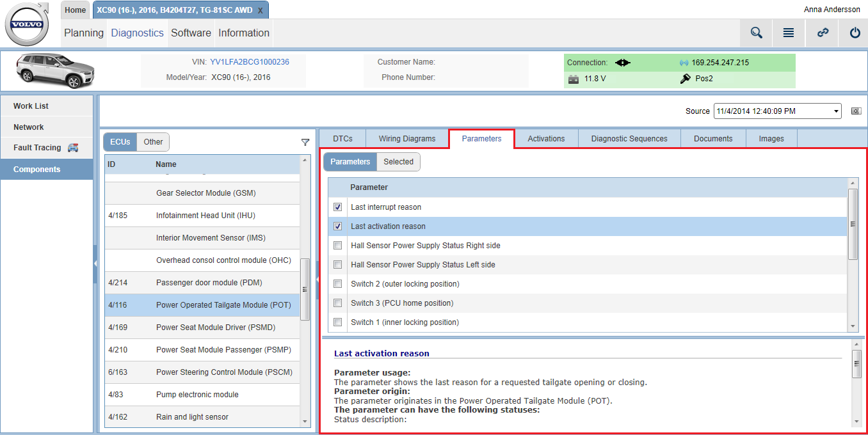
Task: Click the wireless IP address icon
Action: [684, 63]
